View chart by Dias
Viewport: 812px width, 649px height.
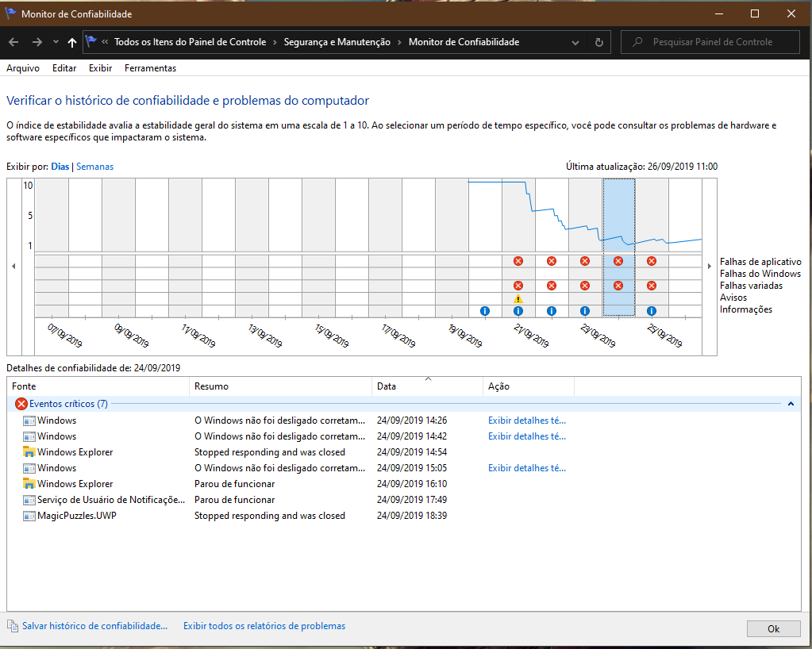(60, 167)
